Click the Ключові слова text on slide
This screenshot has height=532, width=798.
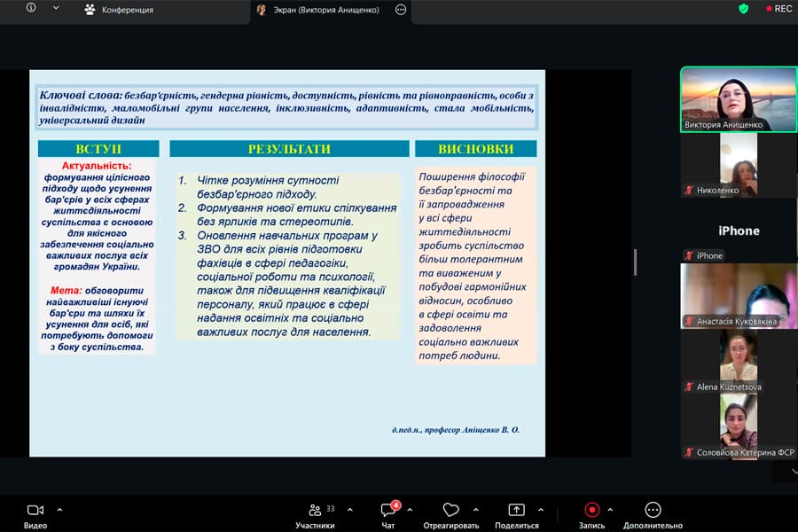[x=81, y=95]
